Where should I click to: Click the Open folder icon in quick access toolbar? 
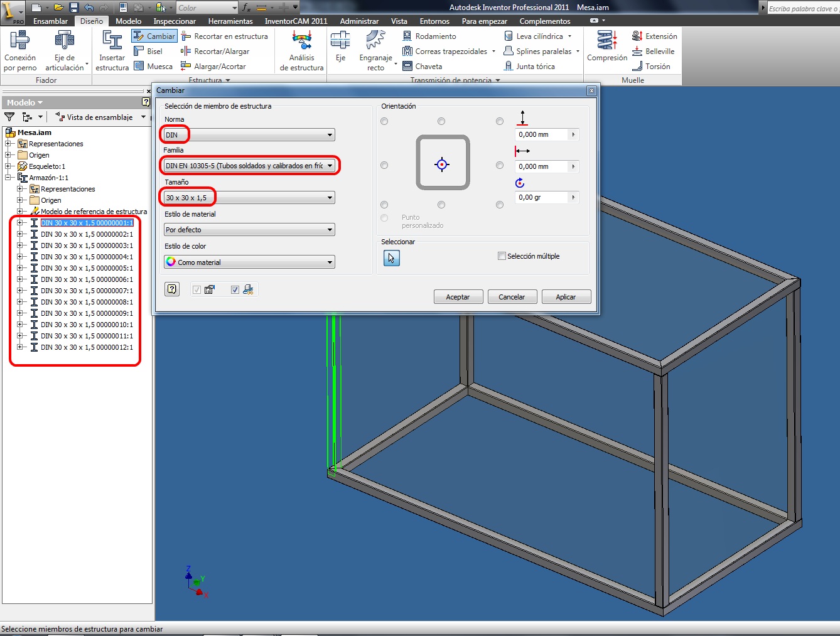coord(58,8)
